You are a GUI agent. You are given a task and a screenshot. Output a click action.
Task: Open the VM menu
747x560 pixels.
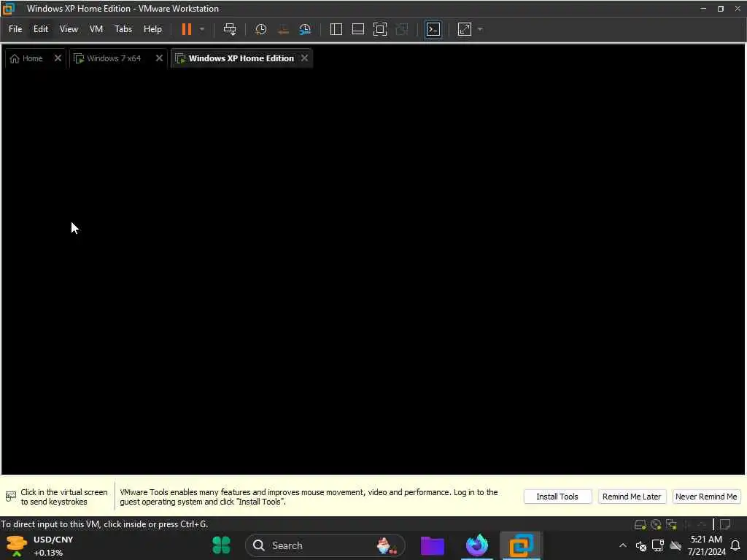tap(96, 29)
